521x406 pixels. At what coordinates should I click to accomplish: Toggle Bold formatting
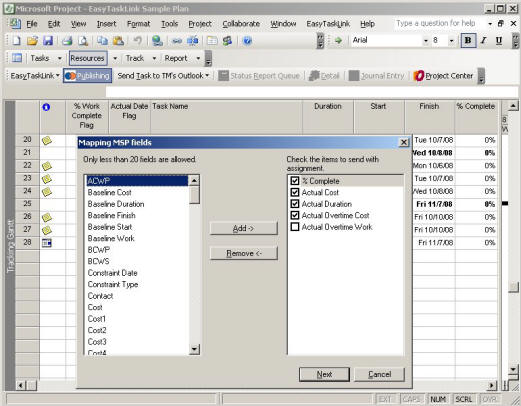coord(468,40)
